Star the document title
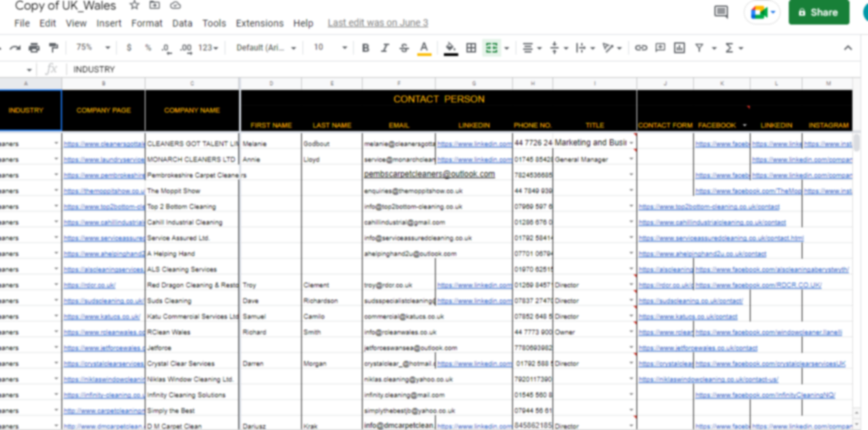The height and width of the screenshot is (430, 868). click(x=135, y=5)
